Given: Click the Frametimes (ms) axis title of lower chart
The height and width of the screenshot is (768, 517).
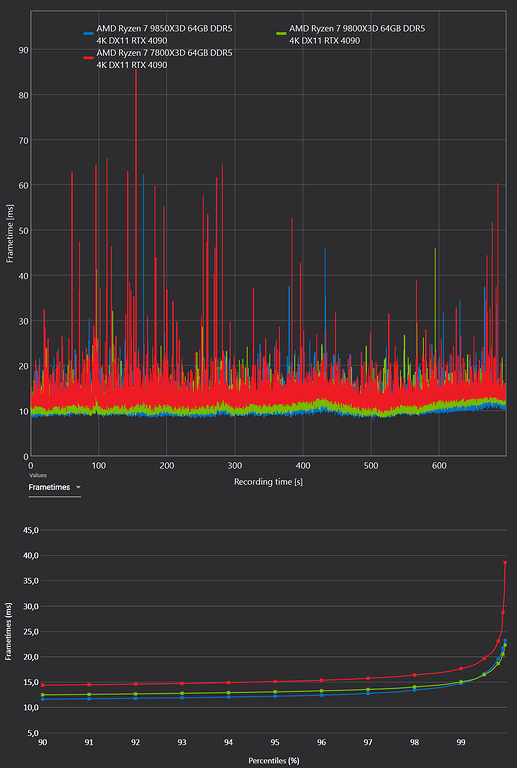Looking at the screenshot, I should tap(9, 631).
